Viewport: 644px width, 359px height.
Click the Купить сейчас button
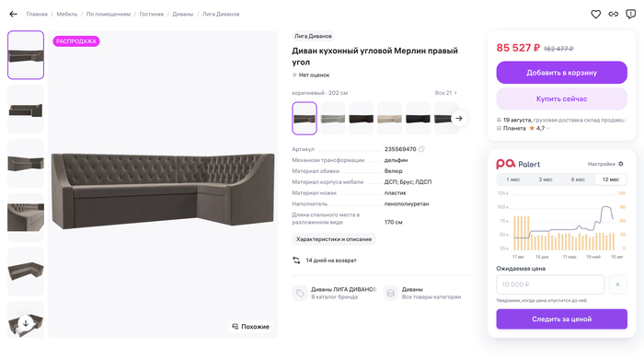(561, 99)
